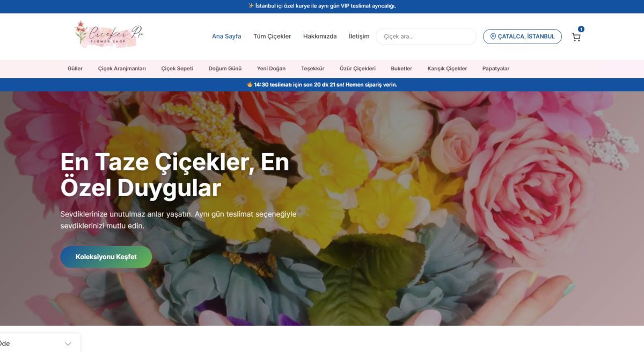Open Hakkımızda page
The width and height of the screenshot is (644, 352).
click(320, 37)
